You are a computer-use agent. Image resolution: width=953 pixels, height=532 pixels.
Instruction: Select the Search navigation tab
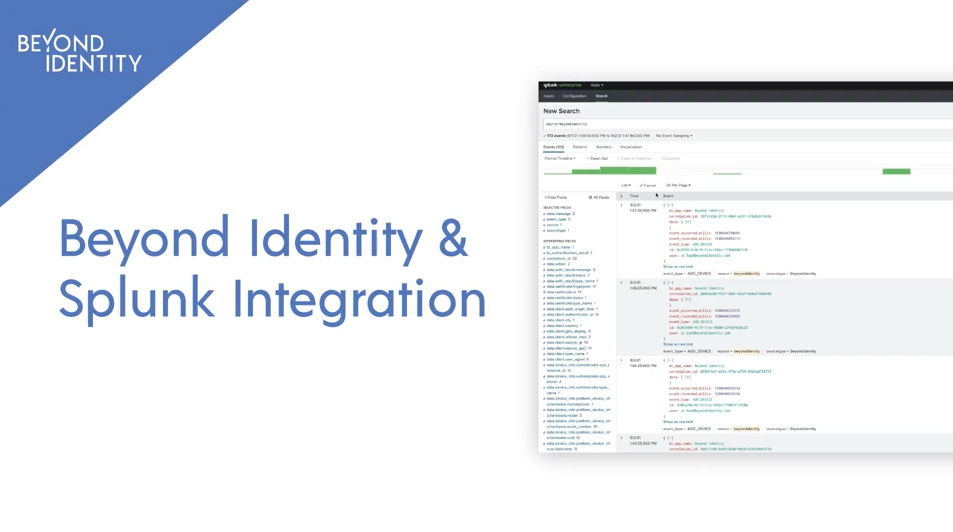601,96
